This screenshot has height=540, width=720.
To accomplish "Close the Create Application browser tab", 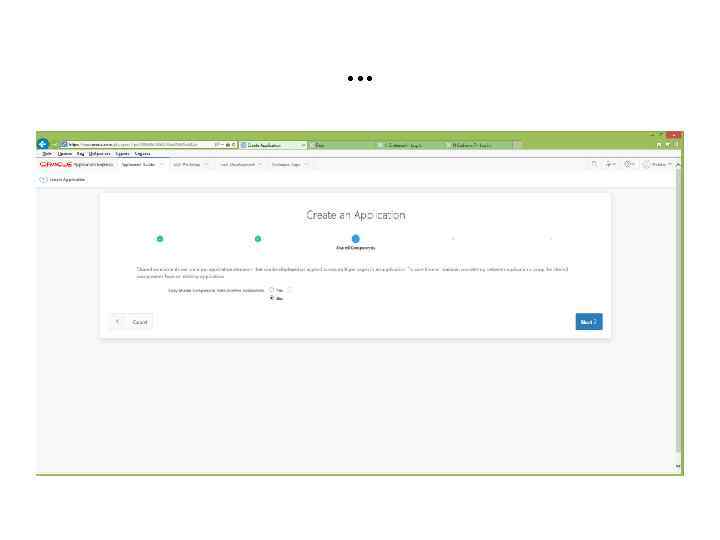I will (303, 145).
